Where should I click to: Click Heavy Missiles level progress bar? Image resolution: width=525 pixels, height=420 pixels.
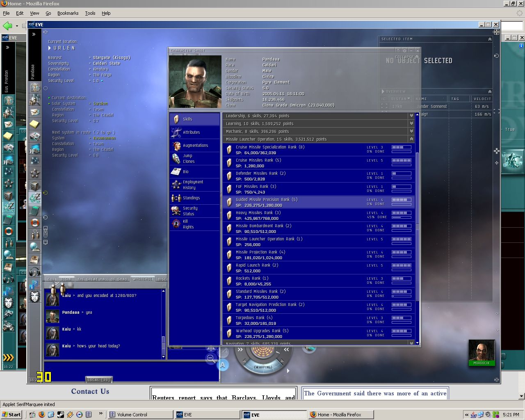tap(402, 213)
